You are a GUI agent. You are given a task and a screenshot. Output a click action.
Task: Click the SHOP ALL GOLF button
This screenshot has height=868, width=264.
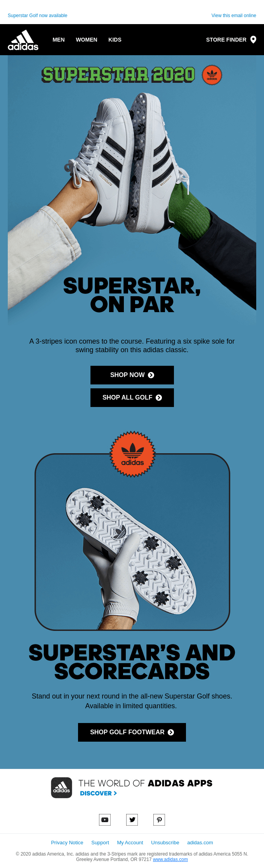tap(132, 398)
